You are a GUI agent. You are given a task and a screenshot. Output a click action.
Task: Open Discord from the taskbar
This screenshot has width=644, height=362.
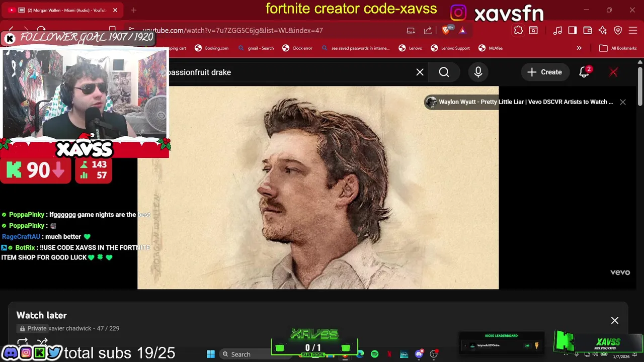pos(419,354)
